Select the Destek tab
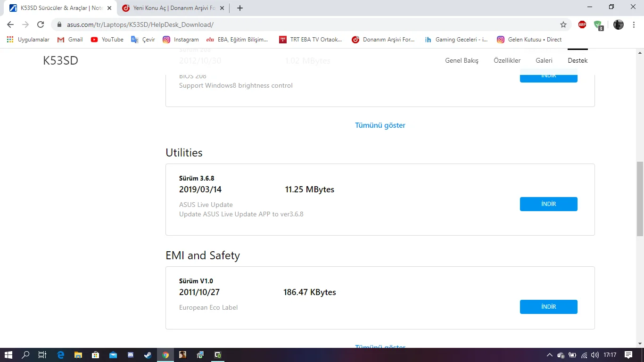This screenshot has height=362, width=644. point(578,60)
